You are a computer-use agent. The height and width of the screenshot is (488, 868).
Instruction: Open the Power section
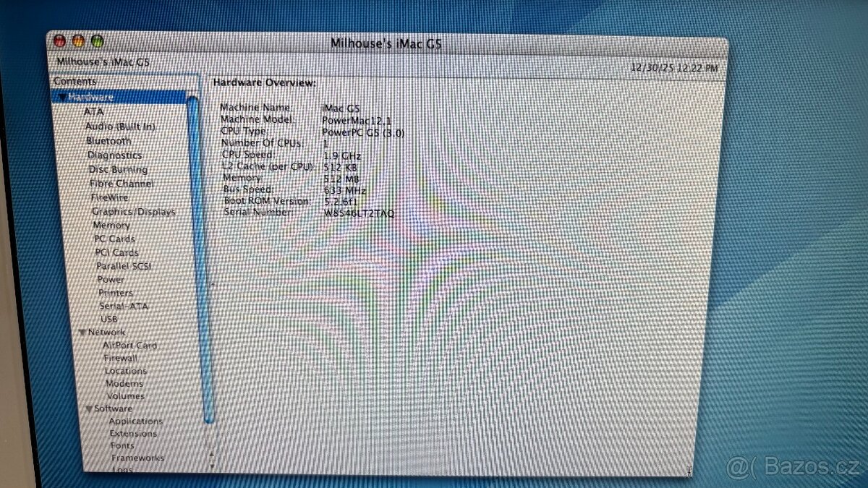111,279
